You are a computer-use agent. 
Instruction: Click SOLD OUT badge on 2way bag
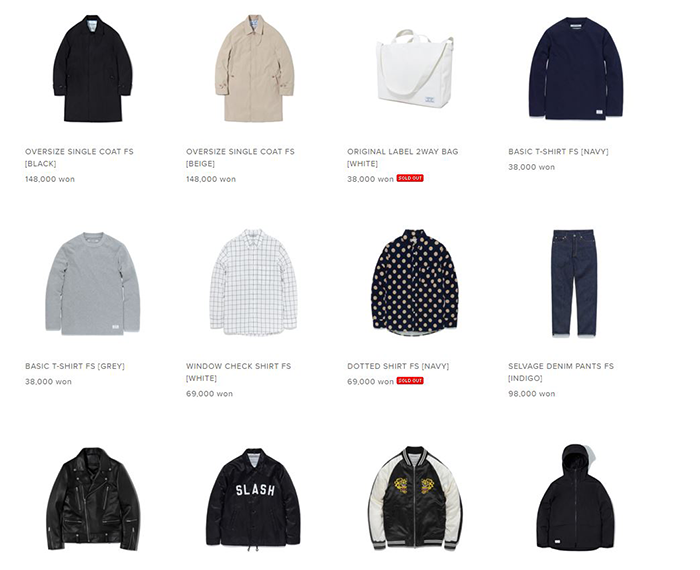point(410,178)
